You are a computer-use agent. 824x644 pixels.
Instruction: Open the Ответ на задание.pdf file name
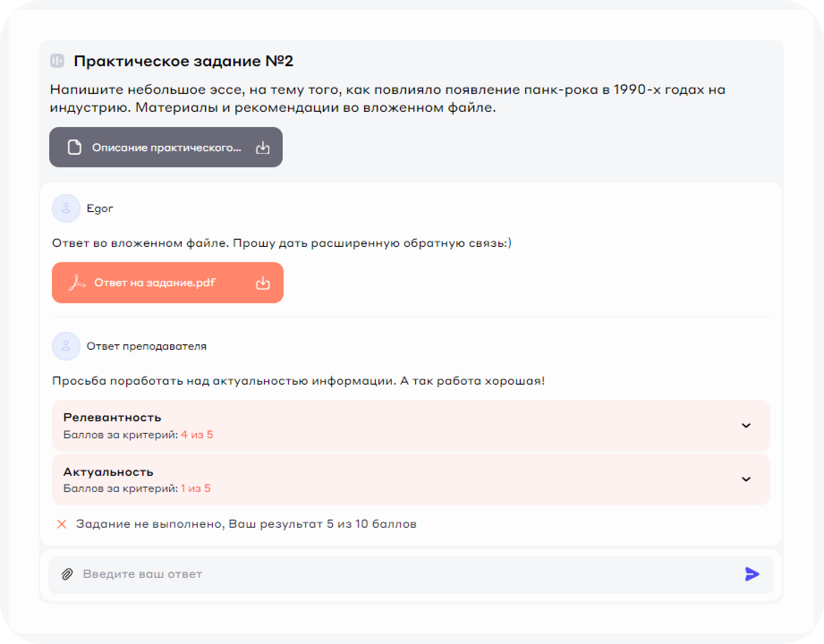click(x=155, y=283)
